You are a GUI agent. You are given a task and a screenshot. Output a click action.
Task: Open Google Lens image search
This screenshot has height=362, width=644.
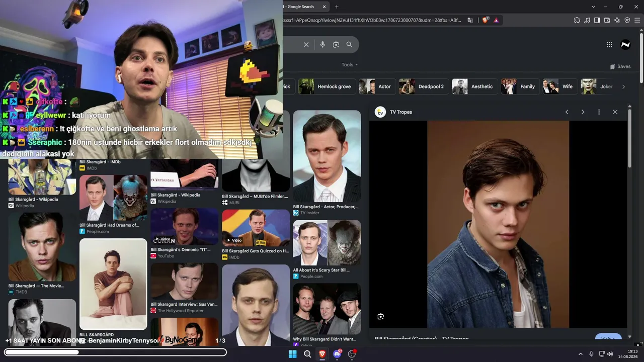336,45
